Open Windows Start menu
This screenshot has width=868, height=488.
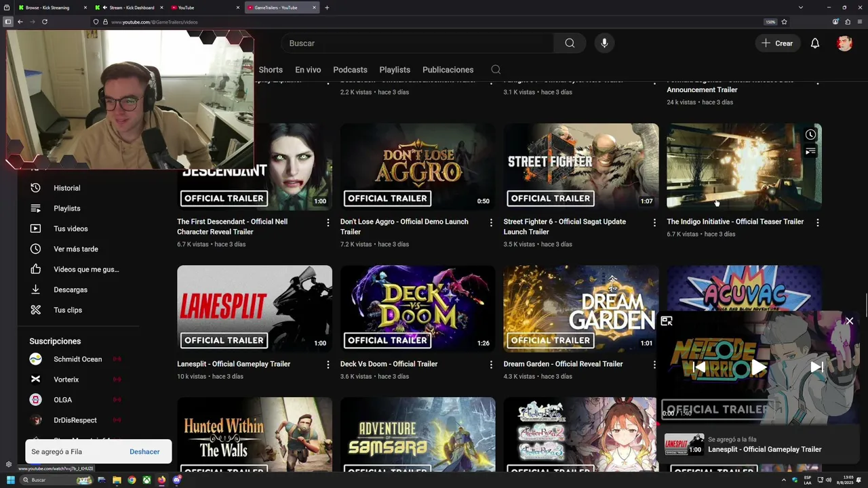coord(11,480)
